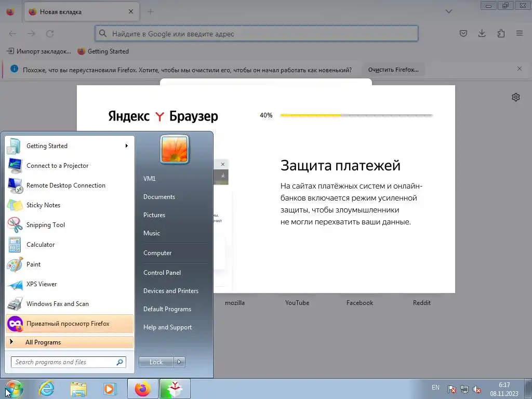Click the user account picture
Screen dimensions: 532x399
[175, 149]
